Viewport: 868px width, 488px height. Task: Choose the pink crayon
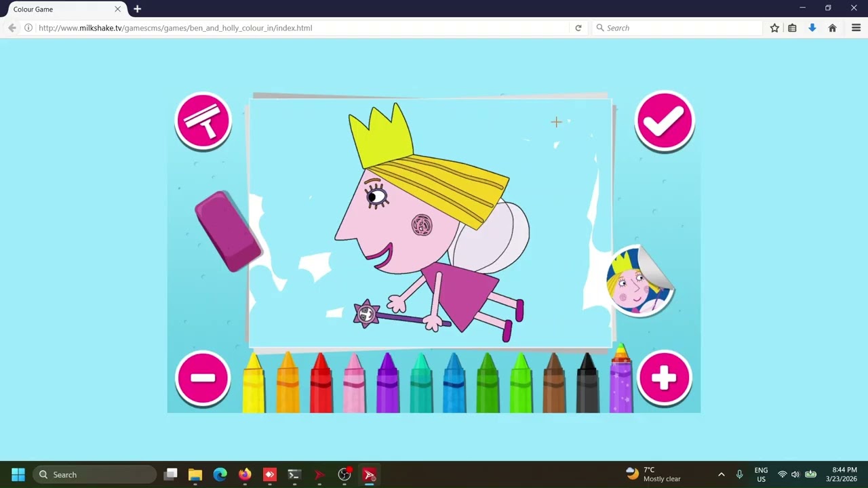[x=354, y=383]
